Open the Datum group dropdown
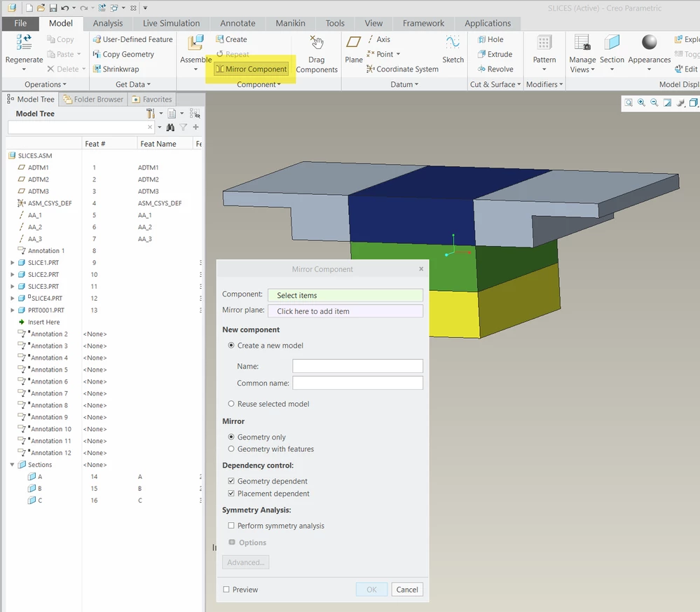700x612 pixels. pyautogui.click(x=404, y=84)
